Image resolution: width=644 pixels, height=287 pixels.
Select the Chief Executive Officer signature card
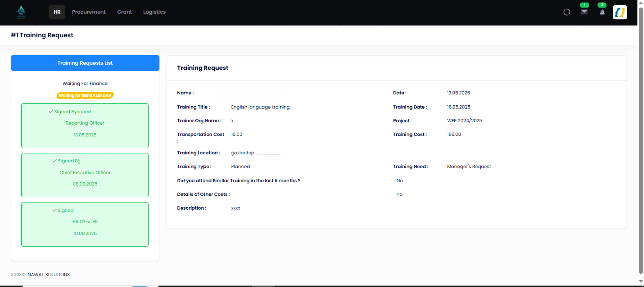[x=85, y=175]
